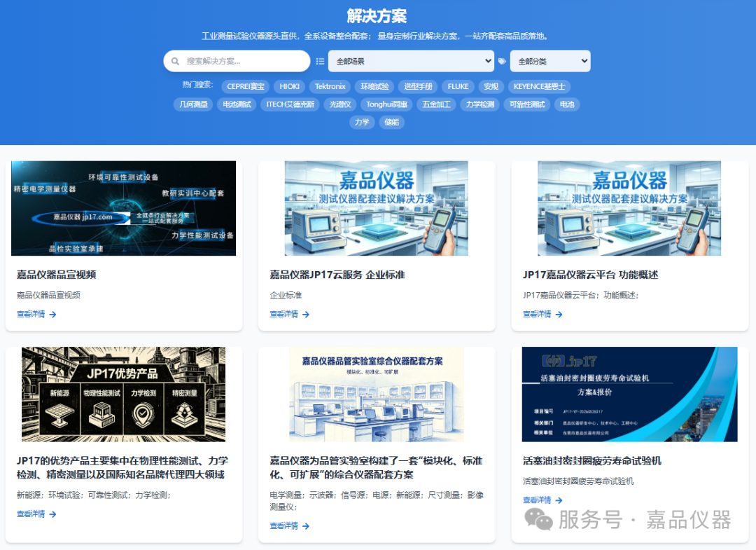This screenshot has height=550, width=756.
Task: Select the 力学 tag
Action: (x=362, y=122)
